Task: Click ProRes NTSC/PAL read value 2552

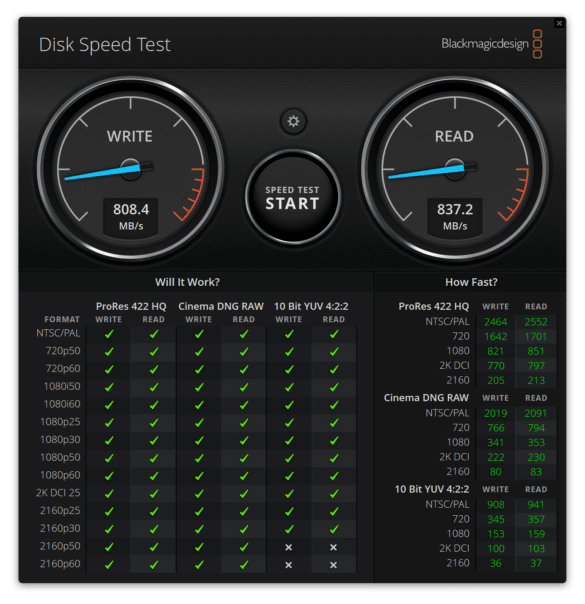Action: point(536,322)
